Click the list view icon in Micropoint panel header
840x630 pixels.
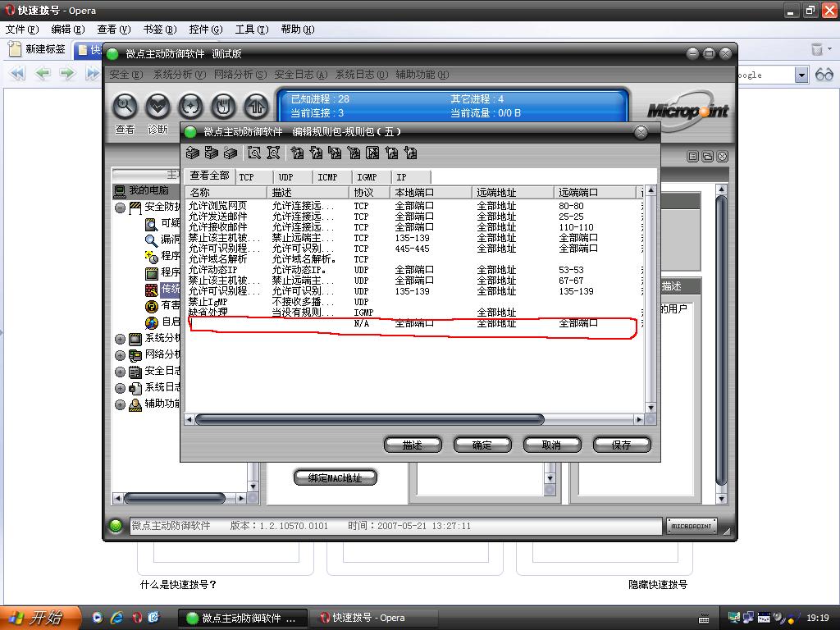coord(692,157)
